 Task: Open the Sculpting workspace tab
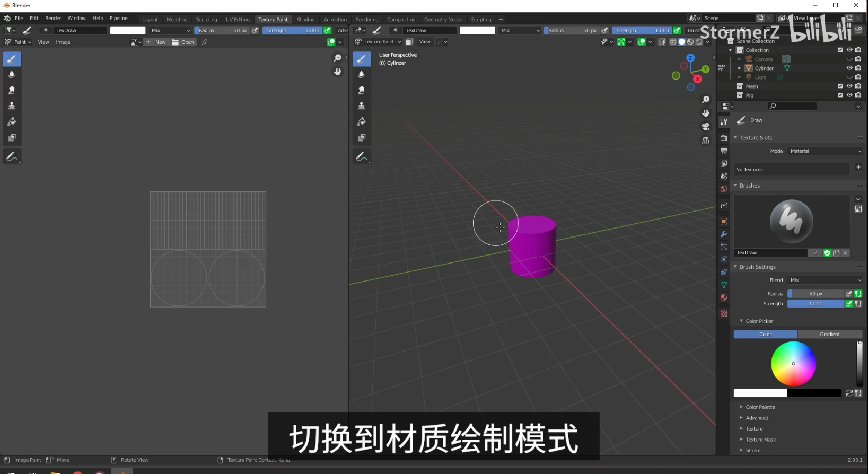pyautogui.click(x=206, y=20)
